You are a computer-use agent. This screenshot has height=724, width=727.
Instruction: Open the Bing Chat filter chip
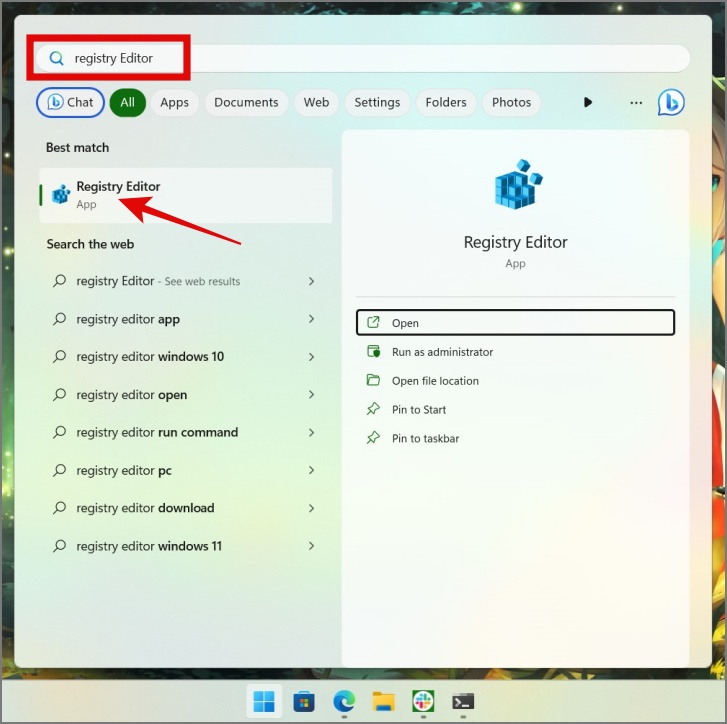(70, 102)
